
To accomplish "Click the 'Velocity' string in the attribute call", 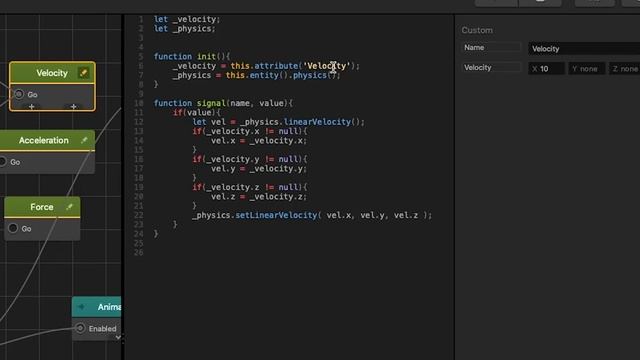I will click(327, 66).
